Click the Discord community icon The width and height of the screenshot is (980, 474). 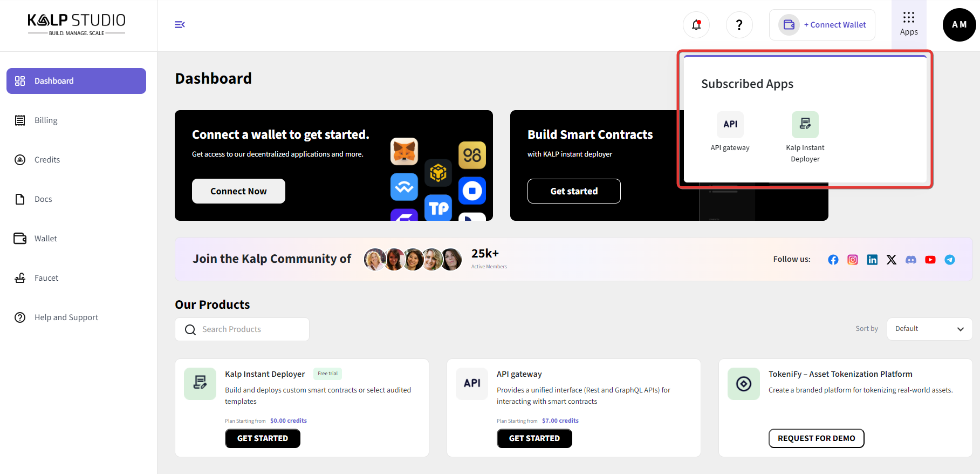tap(911, 260)
